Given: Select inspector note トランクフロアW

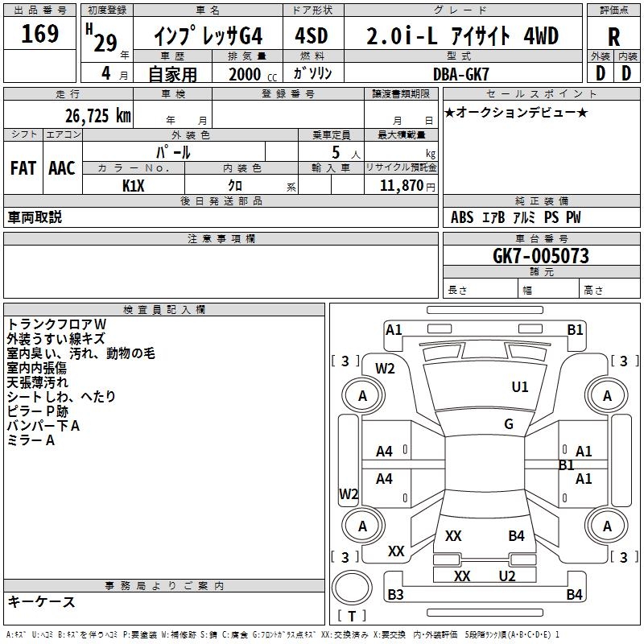Looking at the screenshot, I should coord(56,324).
